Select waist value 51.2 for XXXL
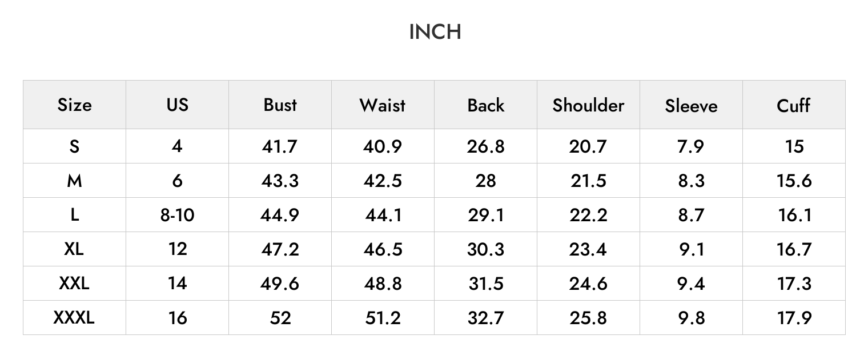This screenshot has height=343, width=868. click(x=383, y=318)
